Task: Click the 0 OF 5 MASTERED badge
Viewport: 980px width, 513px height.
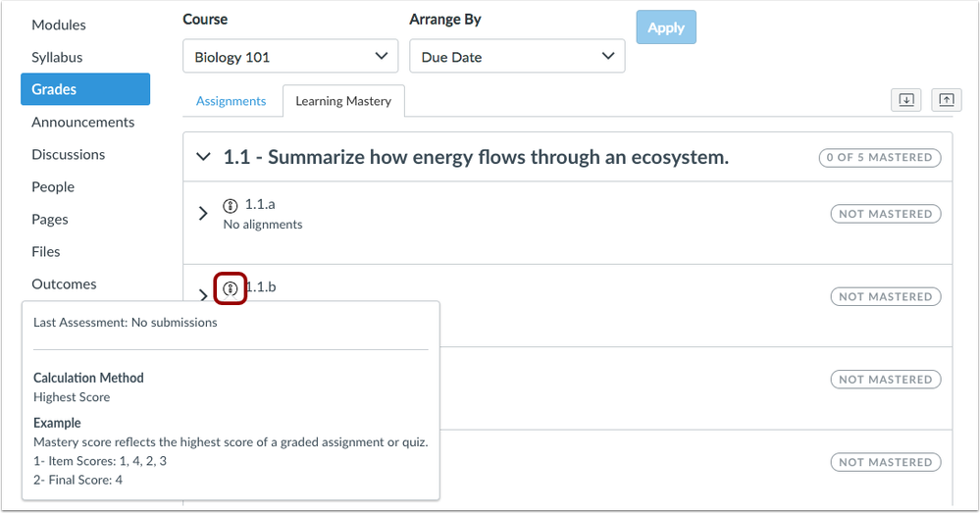Action: coord(880,157)
